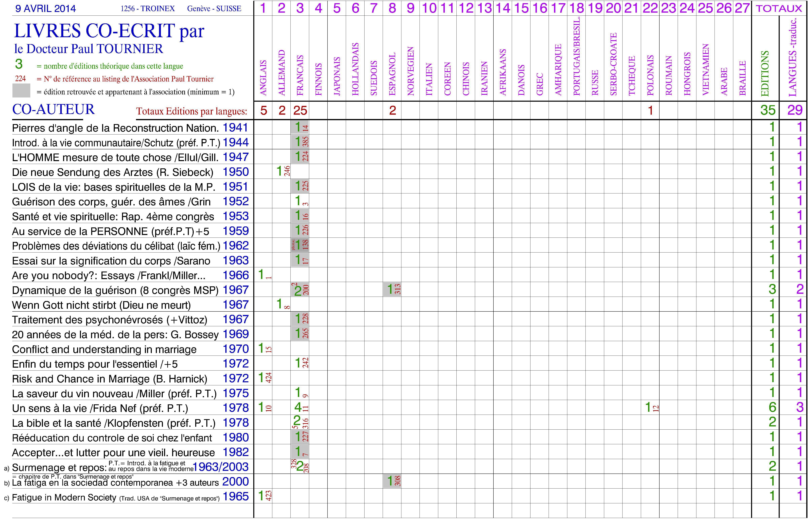Click the ANGLAIS column header
The height and width of the screenshot is (520, 812).
[x=264, y=78]
